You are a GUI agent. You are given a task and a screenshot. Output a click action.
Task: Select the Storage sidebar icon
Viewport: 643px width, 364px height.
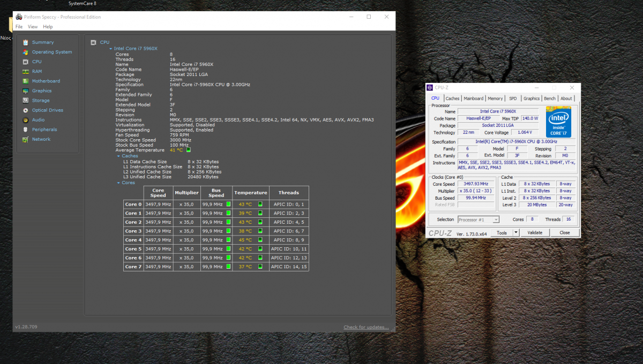coord(25,100)
